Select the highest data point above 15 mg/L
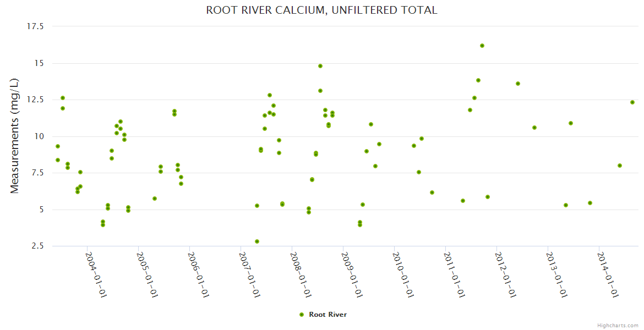The width and height of the screenshot is (644, 330). pyautogui.click(x=482, y=46)
